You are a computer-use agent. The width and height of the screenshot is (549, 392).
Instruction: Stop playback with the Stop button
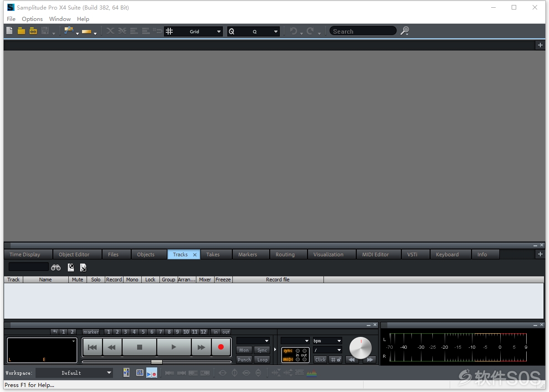coord(139,347)
